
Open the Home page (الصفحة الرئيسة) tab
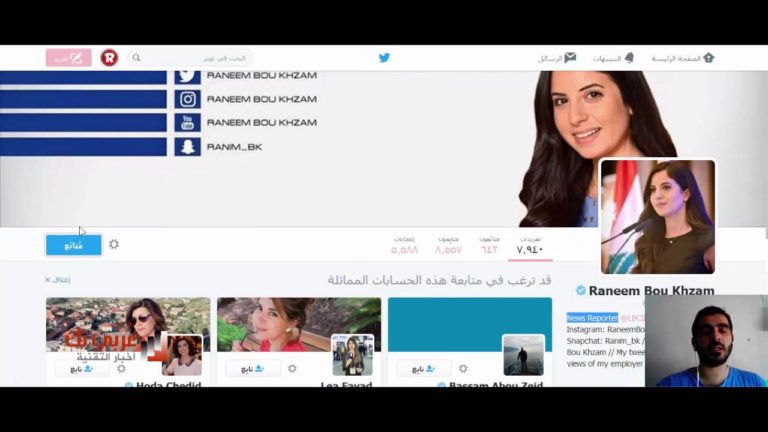click(682, 58)
